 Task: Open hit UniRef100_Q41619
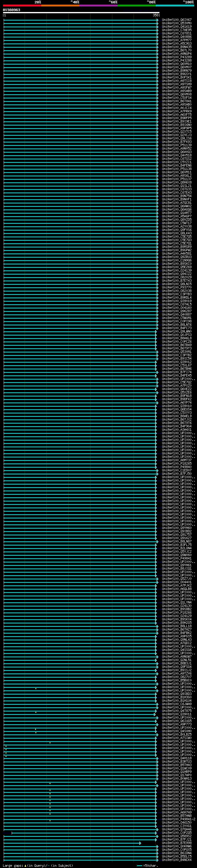click(176, 26)
